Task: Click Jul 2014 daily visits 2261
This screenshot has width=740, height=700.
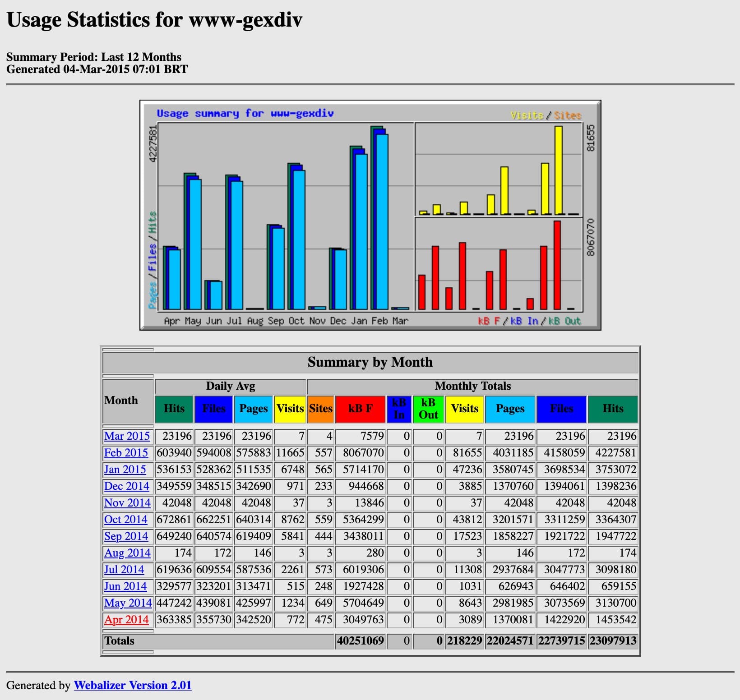Action: pos(293,570)
